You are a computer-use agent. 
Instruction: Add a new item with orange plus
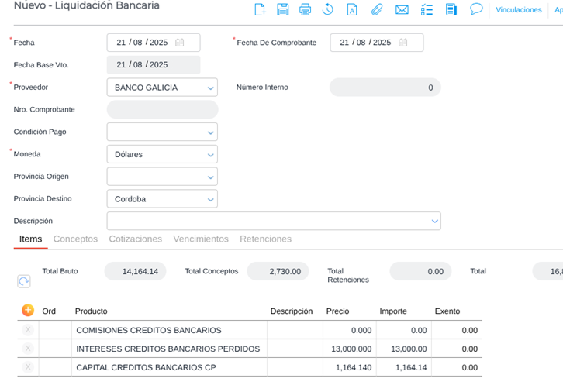[x=28, y=310]
